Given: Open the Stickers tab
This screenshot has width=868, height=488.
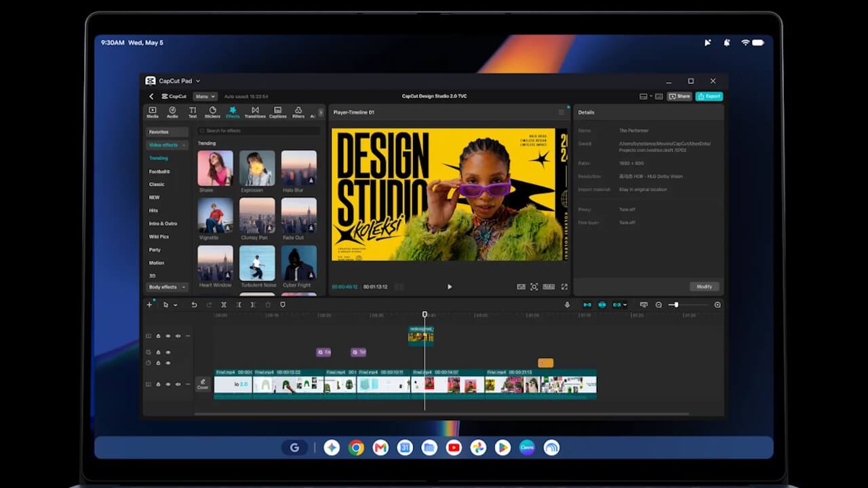Looking at the screenshot, I should click(x=212, y=113).
